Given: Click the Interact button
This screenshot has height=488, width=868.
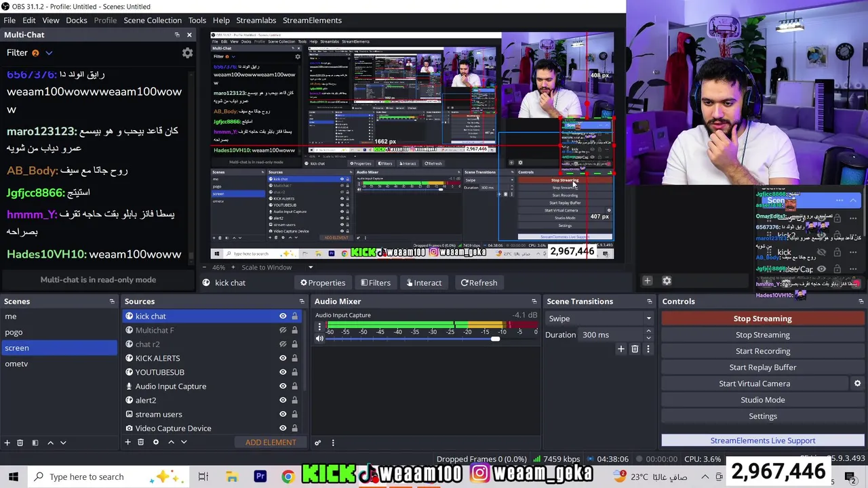Looking at the screenshot, I should (424, 283).
